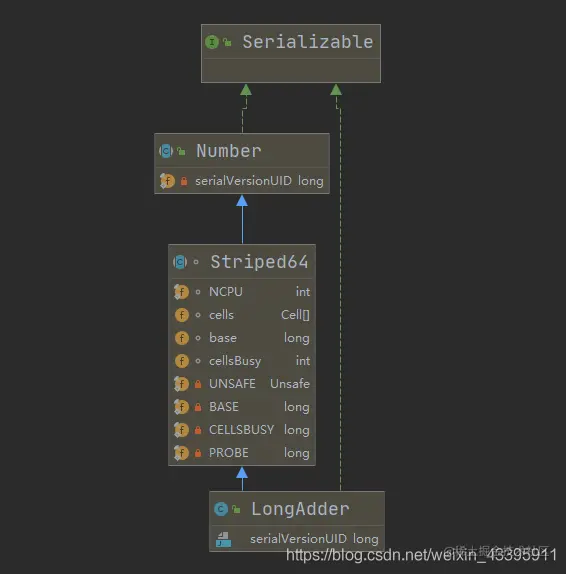Click the Cell[] type label
This screenshot has width=566, height=574.
coord(295,315)
